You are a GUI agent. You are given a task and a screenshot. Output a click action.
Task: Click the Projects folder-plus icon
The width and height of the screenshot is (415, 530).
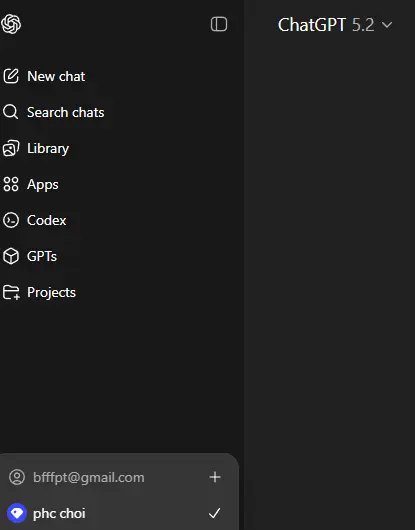coord(11,292)
